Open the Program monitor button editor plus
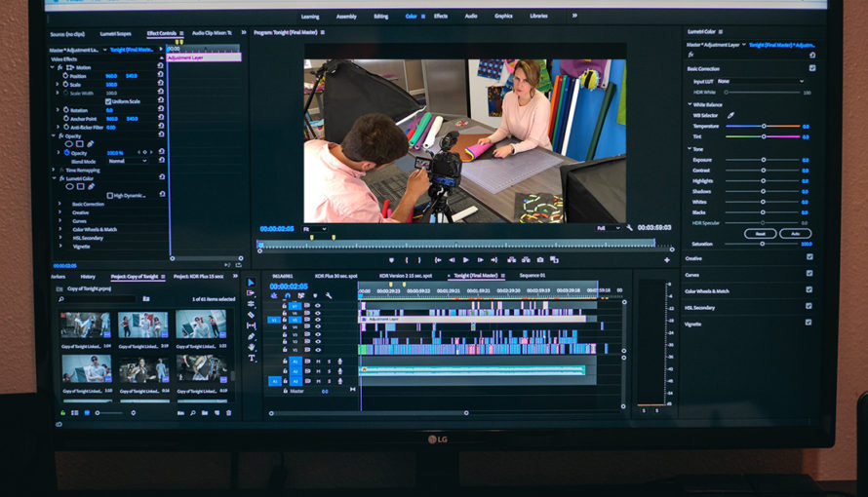 tap(666, 260)
